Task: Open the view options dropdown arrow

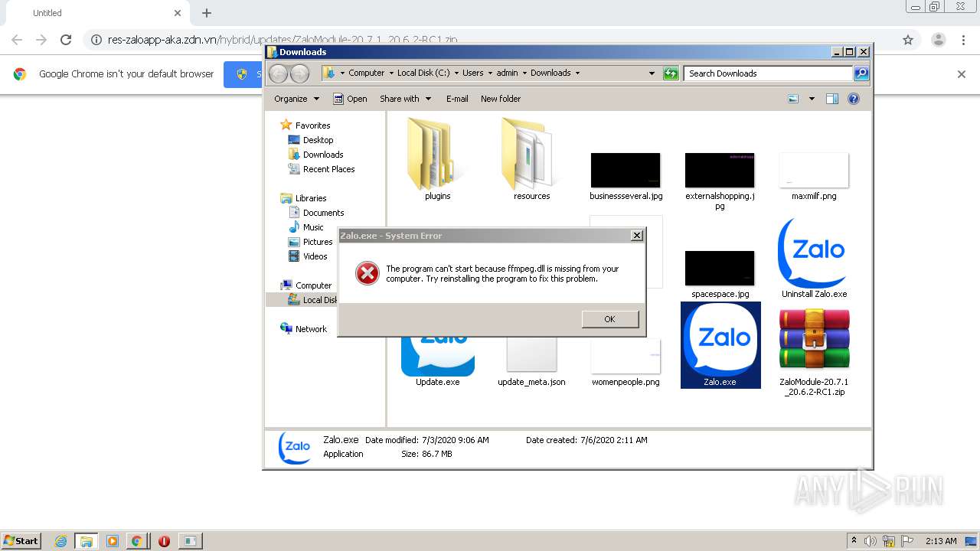Action: pyautogui.click(x=812, y=99)
